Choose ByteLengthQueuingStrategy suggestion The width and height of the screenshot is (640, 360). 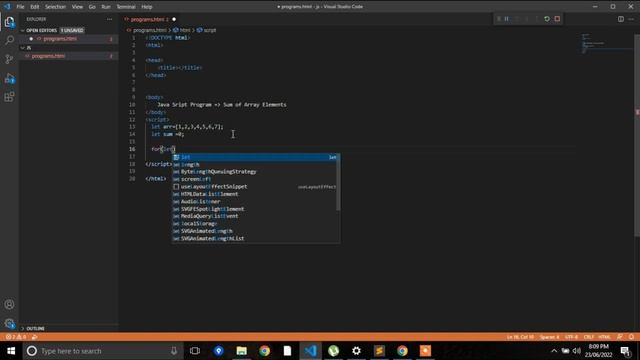pyautogui.click(x=255, y=172)
